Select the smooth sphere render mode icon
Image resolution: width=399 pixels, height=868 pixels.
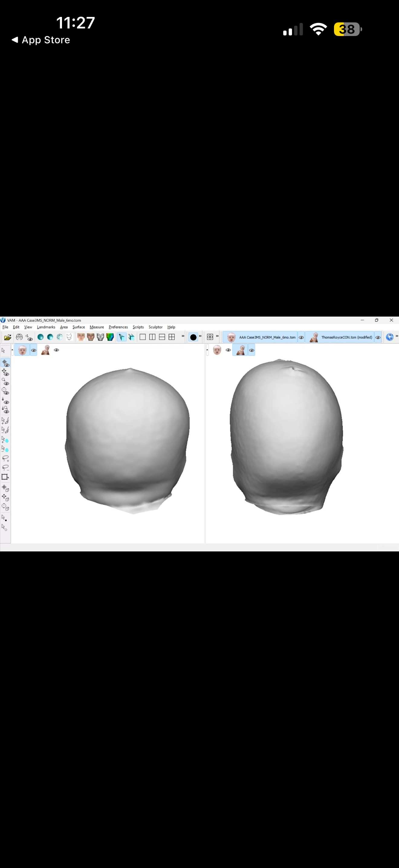tap(41, 337)
